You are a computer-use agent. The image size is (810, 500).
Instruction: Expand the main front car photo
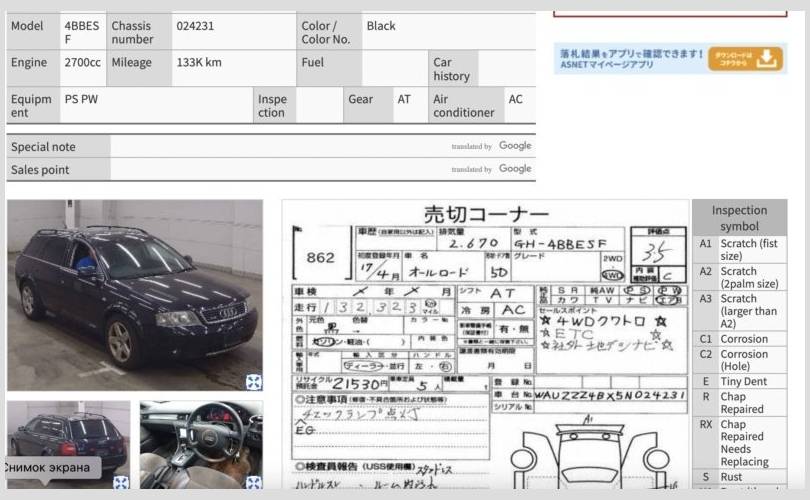click(x=254, y=381)
